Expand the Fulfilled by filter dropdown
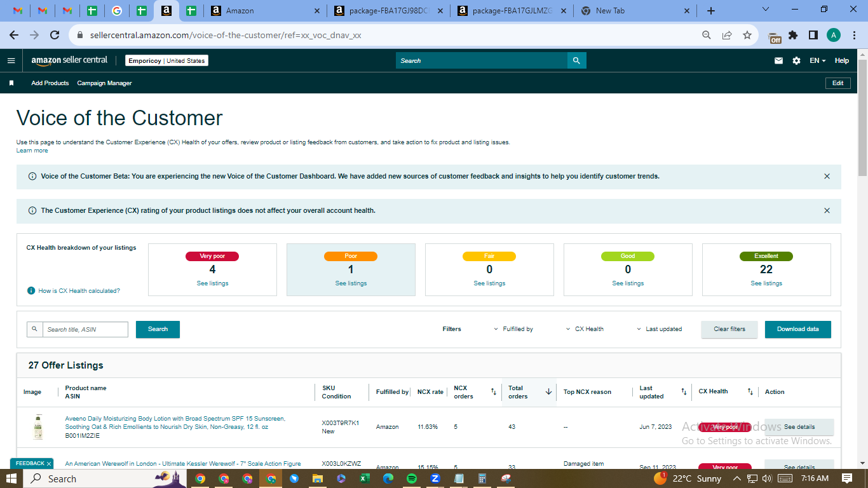 513,329
